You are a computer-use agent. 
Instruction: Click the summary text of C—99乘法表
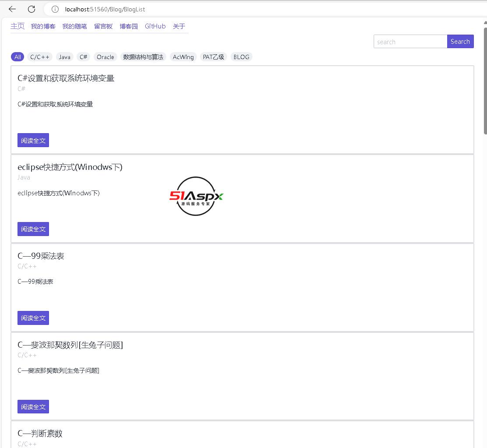35,282
